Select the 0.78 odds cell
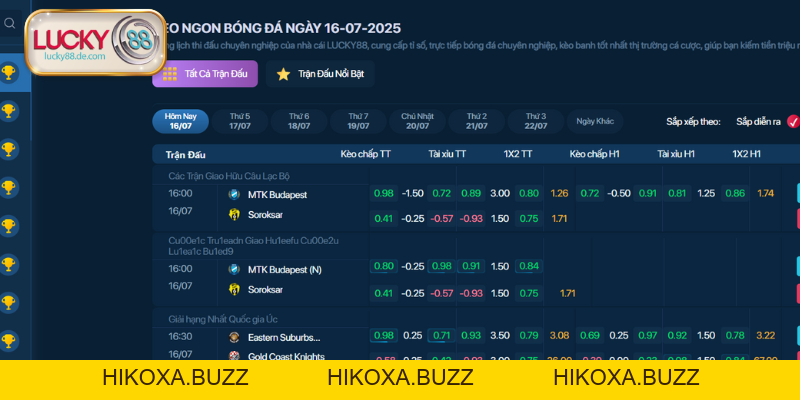This screenshot has width=800, height=400. [x=735, y=335]
